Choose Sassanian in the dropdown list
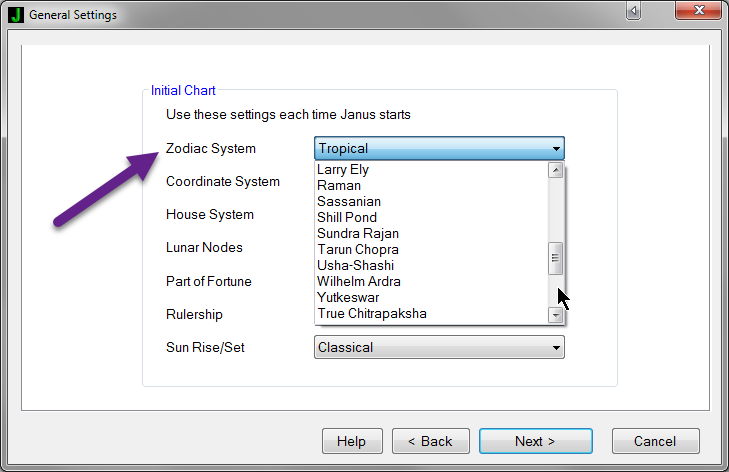This screenshot has height=472, width=729. coord(431,201)
